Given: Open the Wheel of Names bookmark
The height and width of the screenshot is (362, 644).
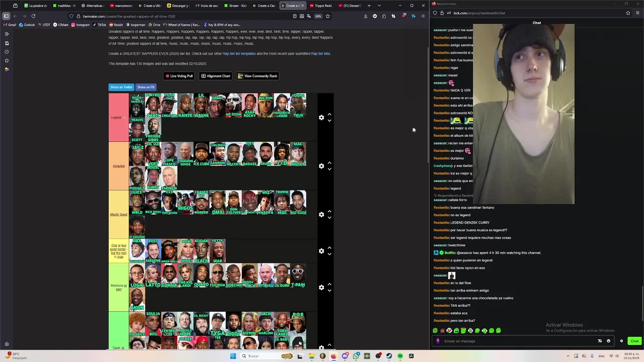Looking at the screenshot, I should (x=181, y=25).
